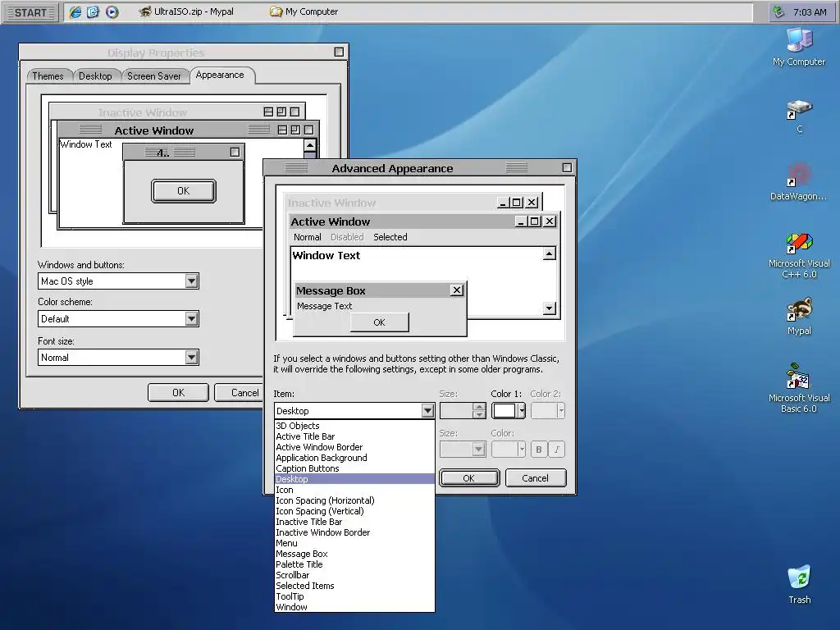Viewport: 840px width, 630px height.
Task: Toggle the Bold font button
Action: [539, 449]
